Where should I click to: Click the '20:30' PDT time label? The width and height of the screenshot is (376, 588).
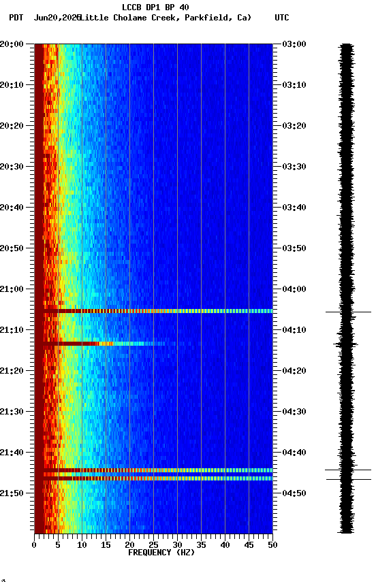click(x=12, y=167)
